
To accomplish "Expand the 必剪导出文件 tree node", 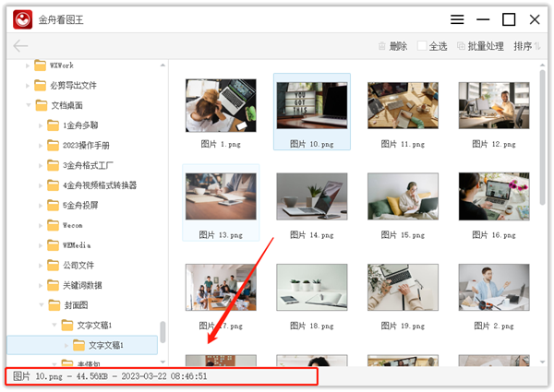I will click(x=27, y=86).
